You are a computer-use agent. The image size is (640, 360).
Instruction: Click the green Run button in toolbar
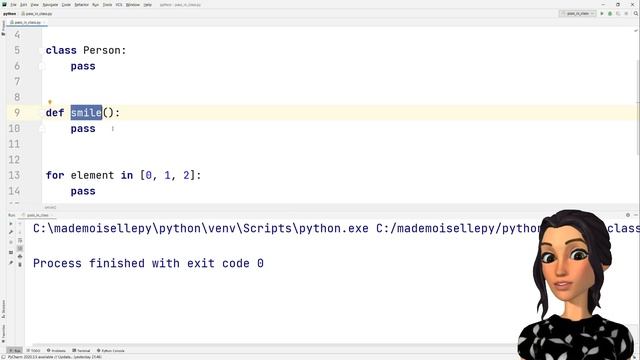click(x=602, y=13)
